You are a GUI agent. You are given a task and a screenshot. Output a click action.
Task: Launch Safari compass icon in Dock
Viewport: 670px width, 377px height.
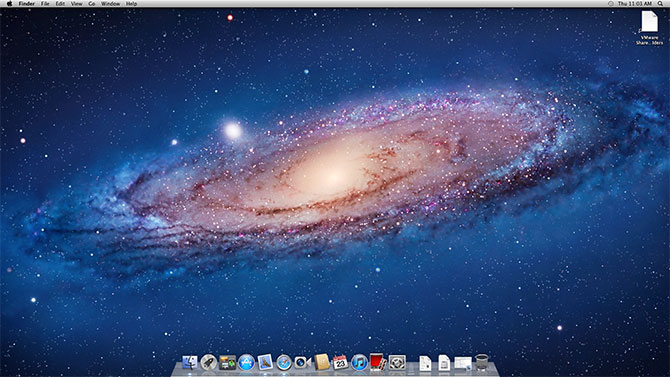pyautogui.click(x=284, y=362)
